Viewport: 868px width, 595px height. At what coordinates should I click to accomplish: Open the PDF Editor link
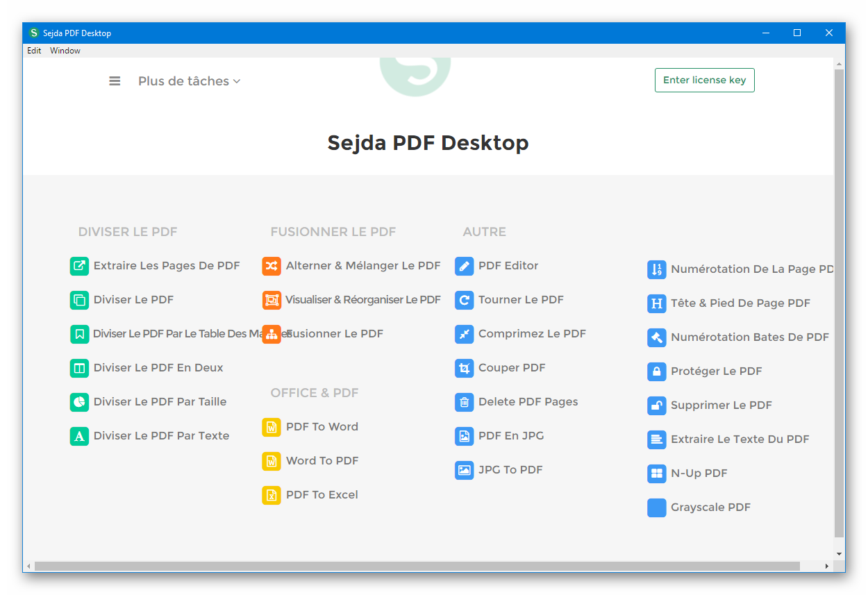coord(508,266)
